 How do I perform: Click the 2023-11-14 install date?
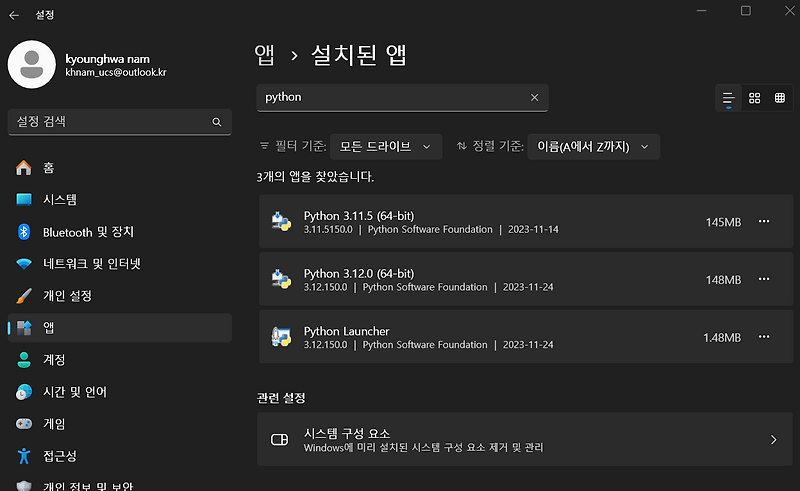pyautogui.click(x=533, y=230)
